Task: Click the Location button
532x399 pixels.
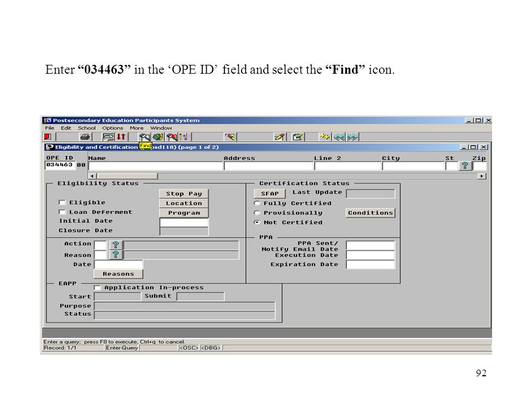Action: click(x=184, y=203)
